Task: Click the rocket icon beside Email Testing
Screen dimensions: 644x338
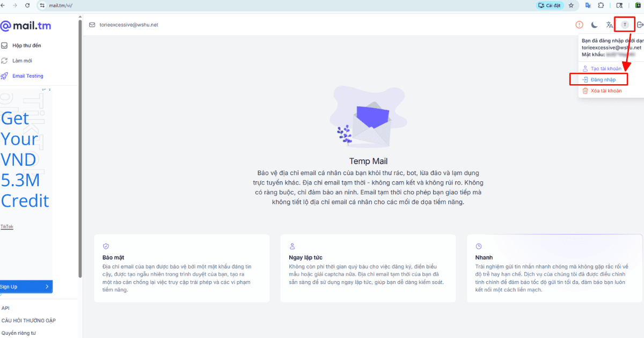Action: (x=4, y=76)
